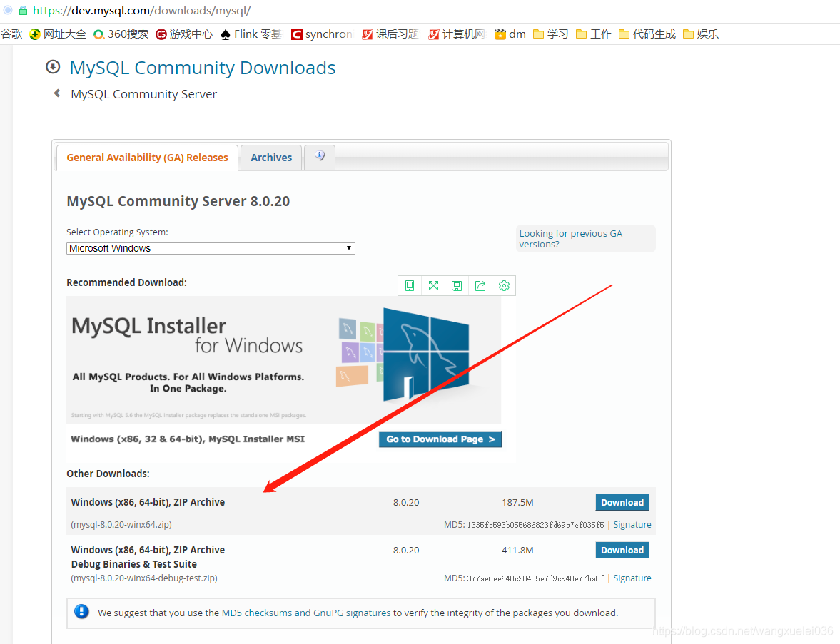
Task: Open the Select Operating System dropdown
Action: (211, 247)
